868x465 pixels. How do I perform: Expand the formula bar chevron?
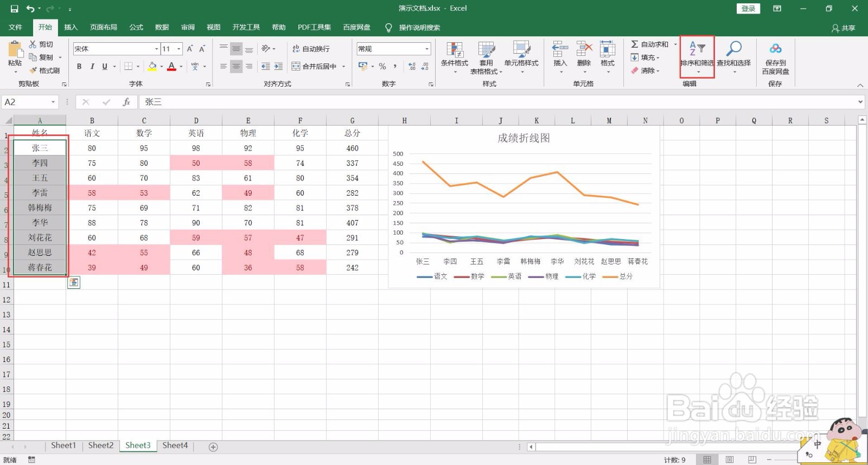tap(860, 102)
